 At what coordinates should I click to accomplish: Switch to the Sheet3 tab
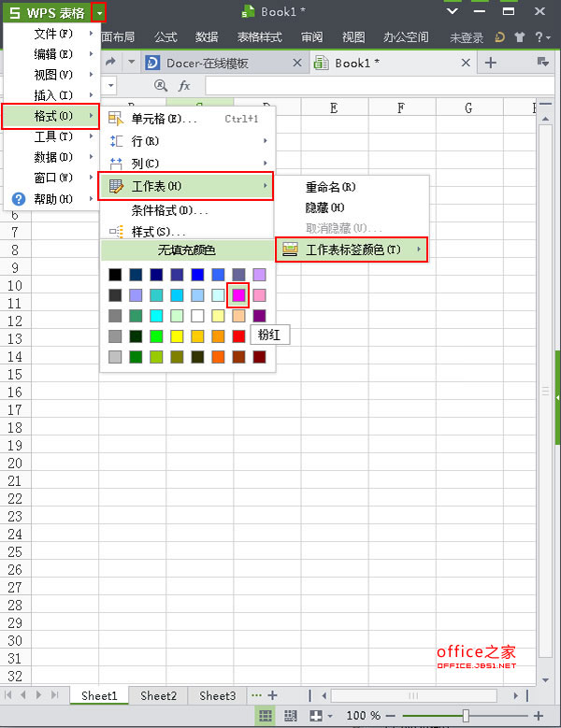[217, 695]
